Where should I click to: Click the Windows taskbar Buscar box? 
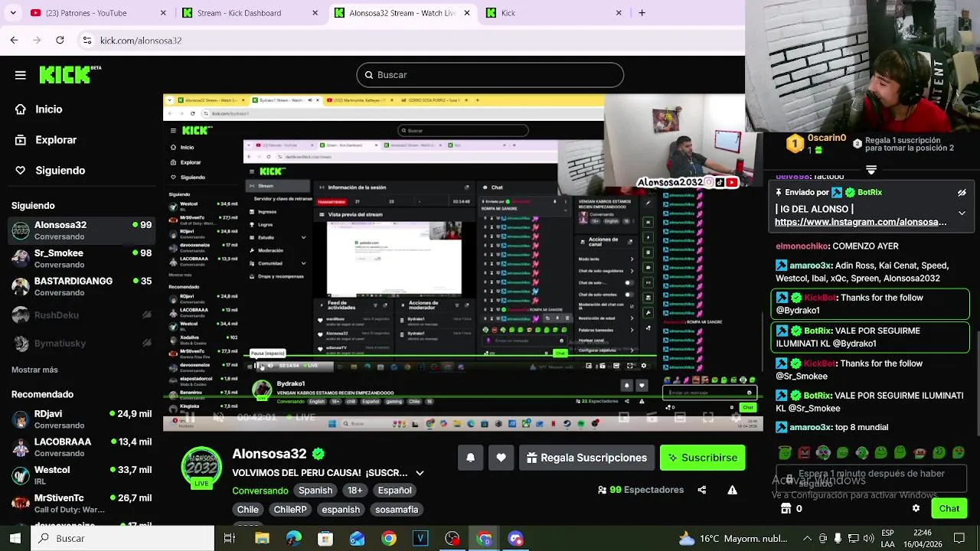[122, 538]
